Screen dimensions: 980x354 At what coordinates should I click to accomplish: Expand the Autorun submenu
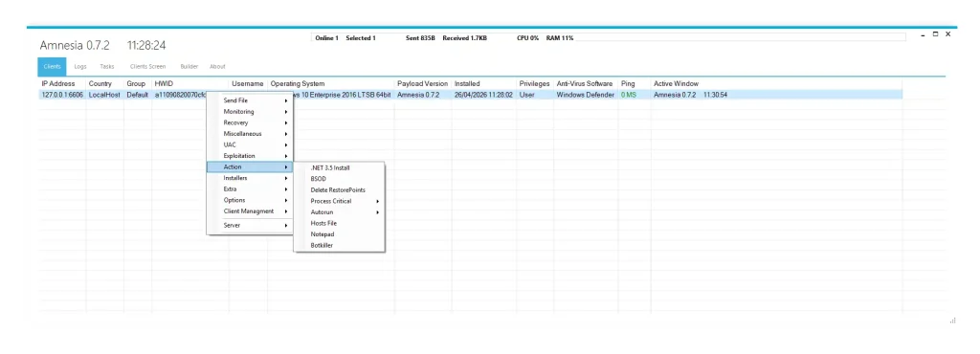(340, 212)
